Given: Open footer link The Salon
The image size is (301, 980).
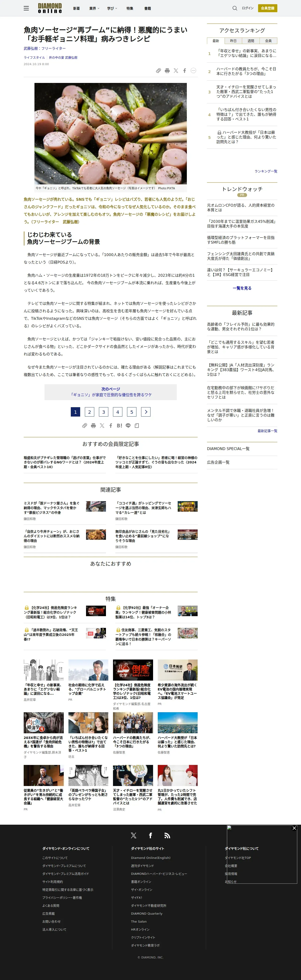Looking at the screenshot, I should 139,921.
